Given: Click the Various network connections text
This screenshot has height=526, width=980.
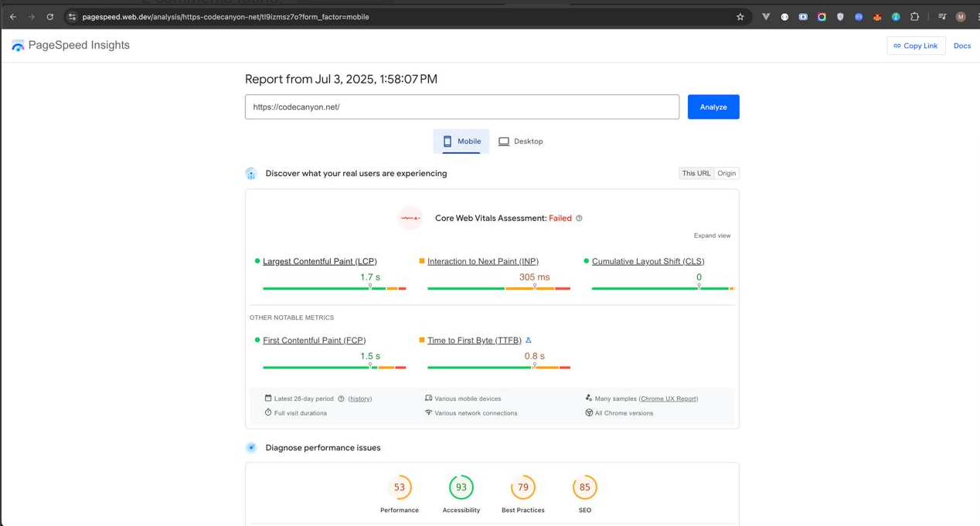Looking at the screenshot, I should pyautogui.click(x=476, y=413).
